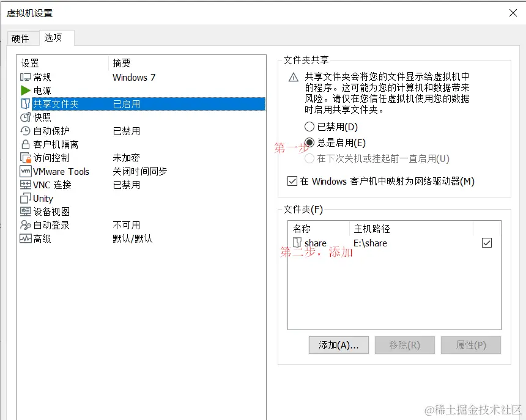Select the 已禁用(D) radio button

[x=309, y=127]
